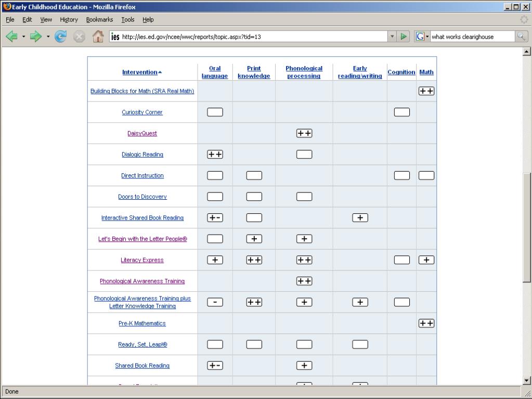
Task: Click DaisyQuest's Phonological processing rating icon
Action: [304, 133]
